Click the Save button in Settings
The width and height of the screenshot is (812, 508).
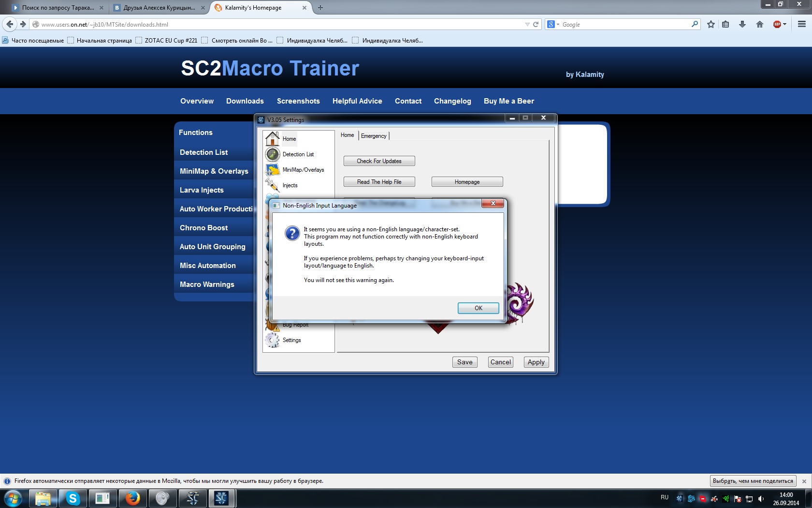tap(465, 362)
